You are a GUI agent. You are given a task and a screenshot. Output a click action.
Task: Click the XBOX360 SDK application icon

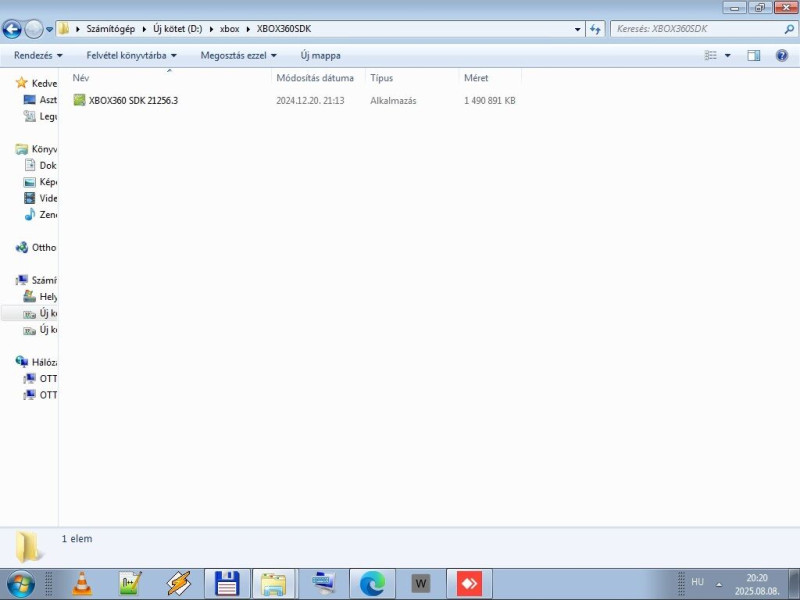pyautogui.click(x=79, y=100)
